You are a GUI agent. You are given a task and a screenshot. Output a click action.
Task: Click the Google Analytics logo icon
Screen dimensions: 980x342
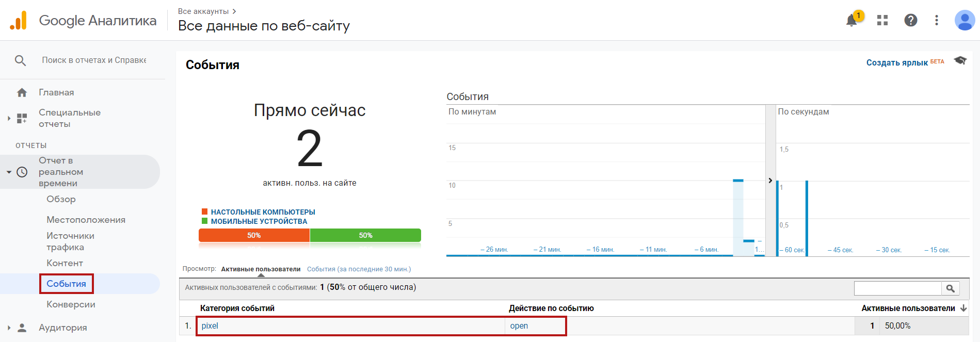19,21
